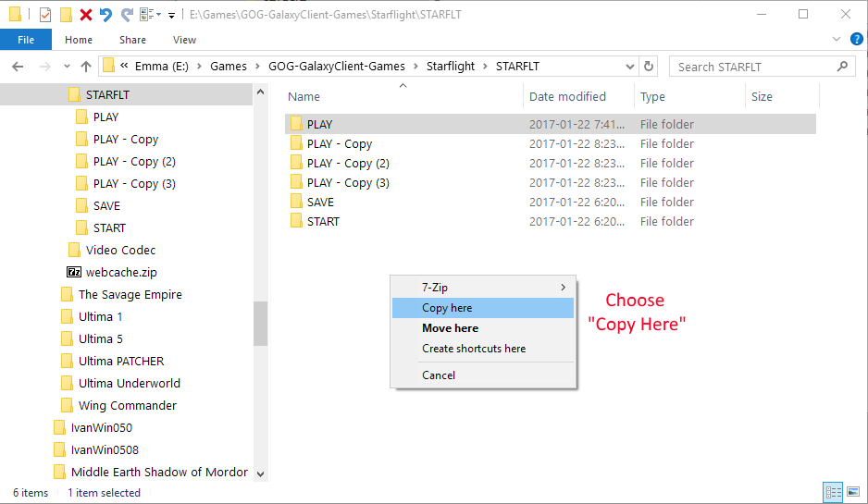Select Ultima Underworld folder in tree
868x504 pixels.
click(x=129, y=382)
